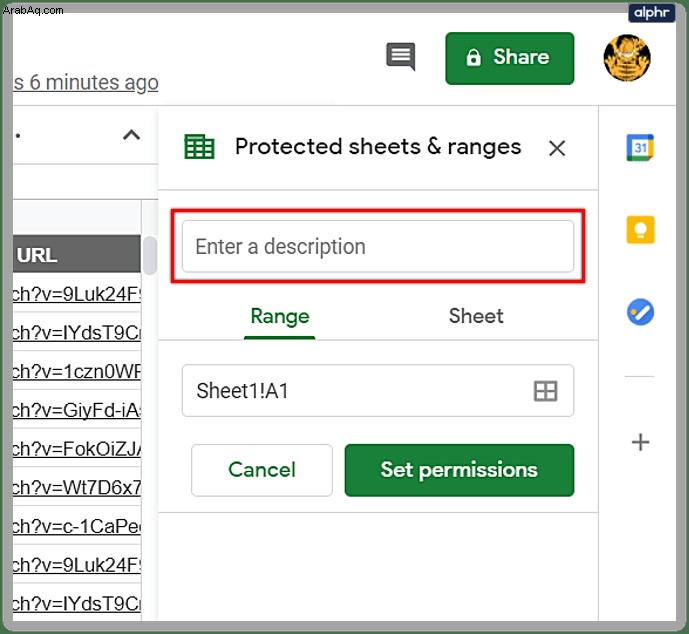Focus the Enter a description field
Viewport: 689px width, 634px height.
[378, 246]
